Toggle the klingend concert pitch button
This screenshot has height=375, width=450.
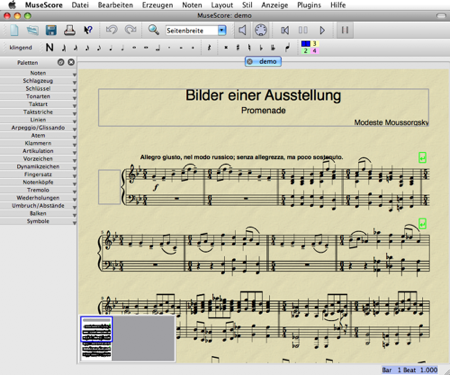pos(21,48)
